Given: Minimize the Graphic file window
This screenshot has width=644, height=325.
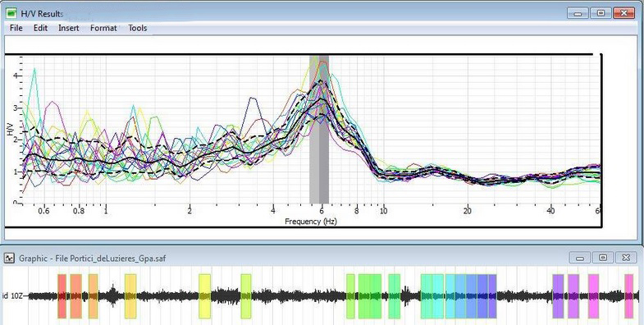Looking at the screenshot, I should tap(580, 258).
